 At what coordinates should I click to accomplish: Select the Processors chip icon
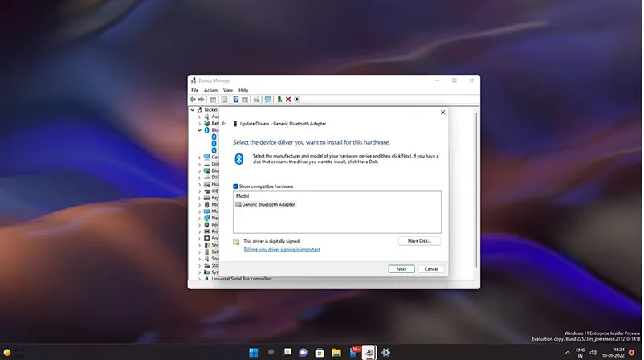pyautogui.click(x=207, y=239)
